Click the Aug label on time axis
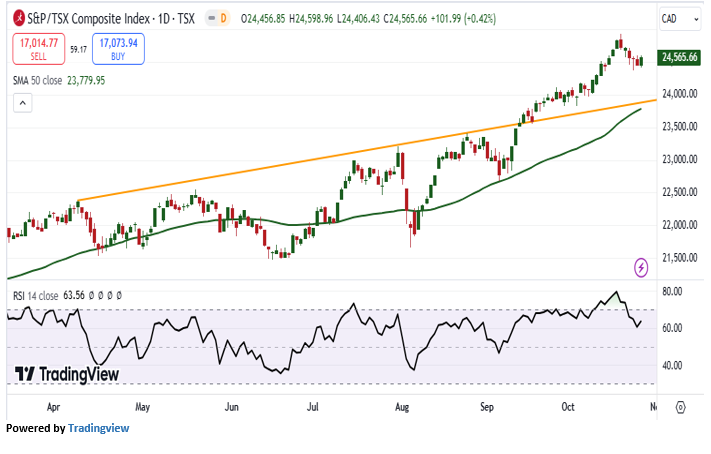The image size is (711, 454). [402, 407]
